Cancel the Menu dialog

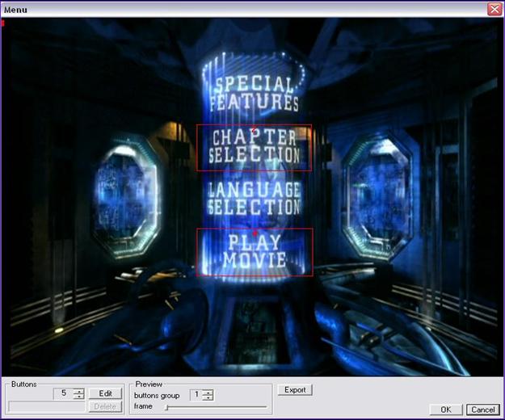tap(482, 409)
